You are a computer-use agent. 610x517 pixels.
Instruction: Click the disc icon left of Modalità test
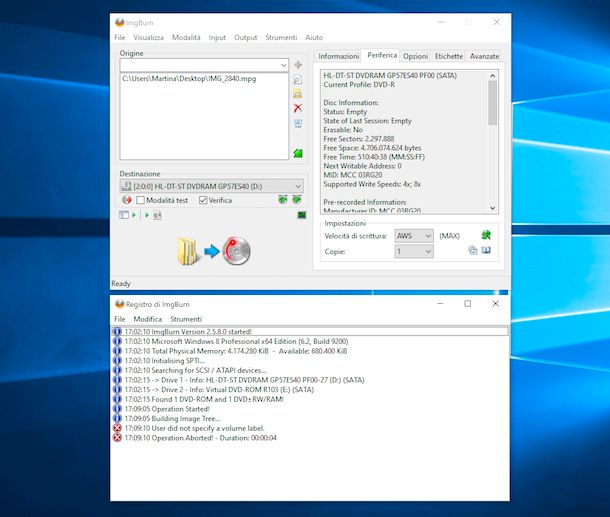[x=127, y=200]
